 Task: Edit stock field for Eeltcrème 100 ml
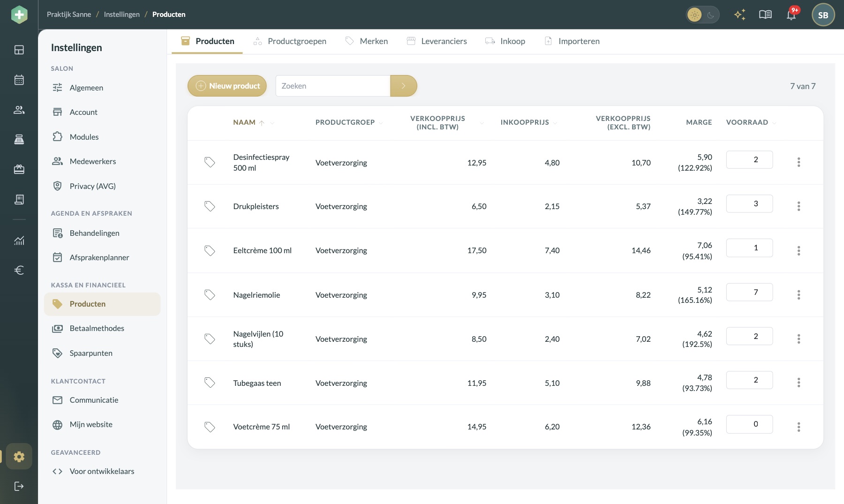pyautogui.click(x=749, y=248)
